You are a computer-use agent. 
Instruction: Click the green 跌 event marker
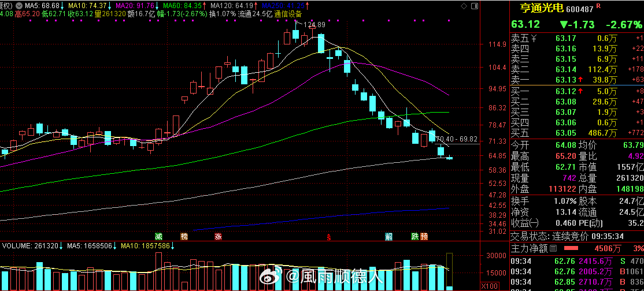click(x=415, y=236)
